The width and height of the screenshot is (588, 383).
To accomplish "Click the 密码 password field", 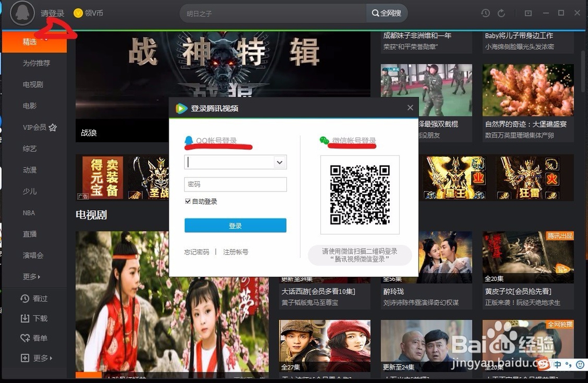I will pyautogui.click(x=236, y=184).
